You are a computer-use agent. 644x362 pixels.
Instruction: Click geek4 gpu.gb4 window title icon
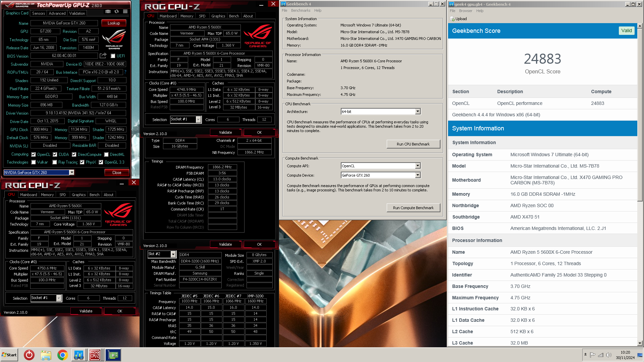(x=451, y=4)
